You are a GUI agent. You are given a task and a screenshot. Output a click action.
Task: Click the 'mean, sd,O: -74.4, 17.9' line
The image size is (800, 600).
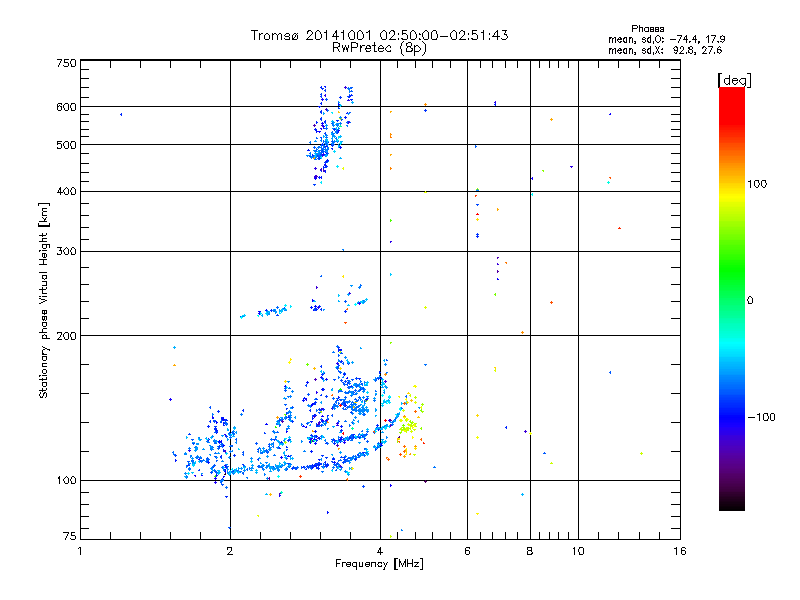666,39
